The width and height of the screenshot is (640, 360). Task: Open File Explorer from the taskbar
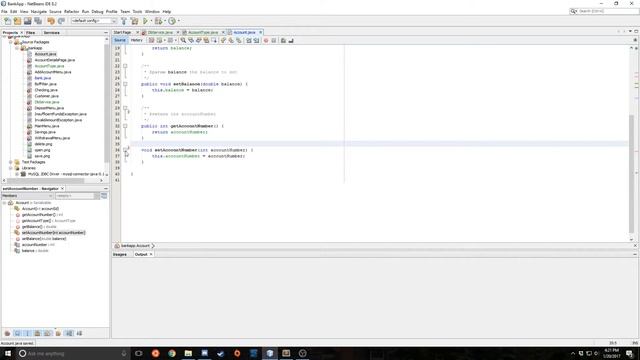pos(188,353)
